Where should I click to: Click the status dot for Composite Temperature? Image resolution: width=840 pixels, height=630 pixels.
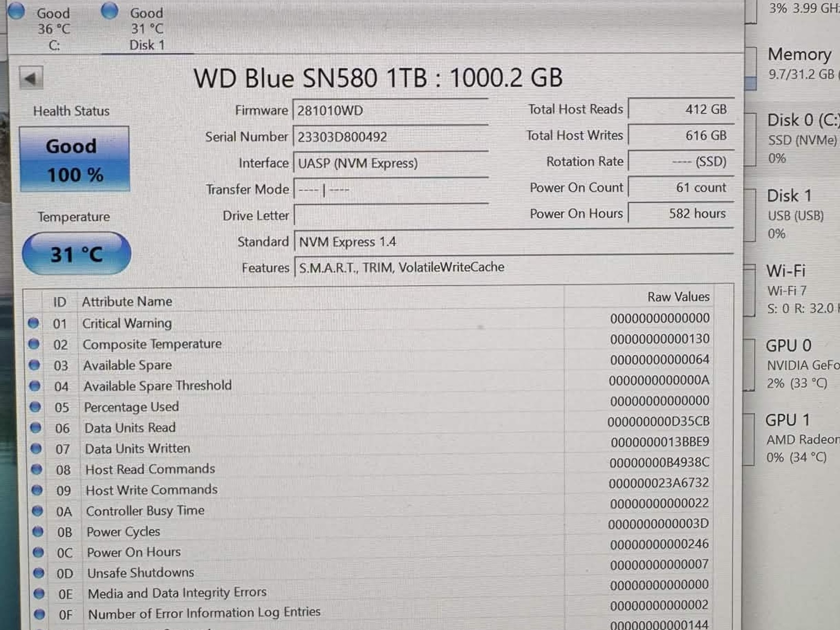(x=34, y=344)
